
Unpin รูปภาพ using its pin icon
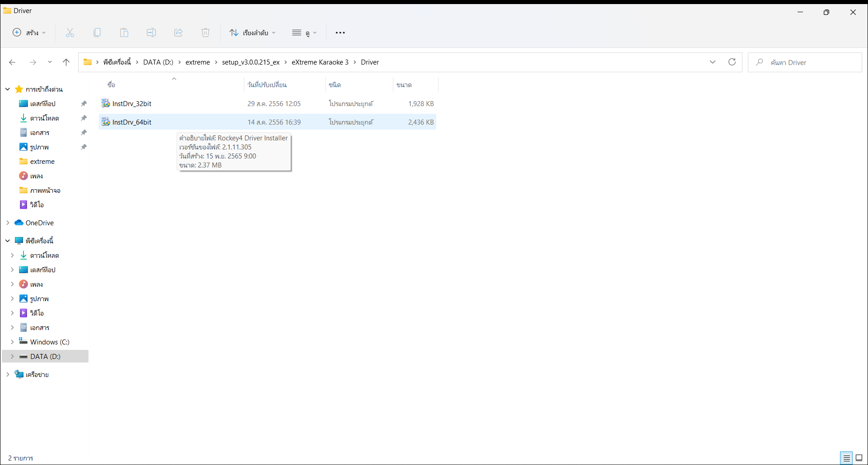pyautogui.click(x=84, y=147)
